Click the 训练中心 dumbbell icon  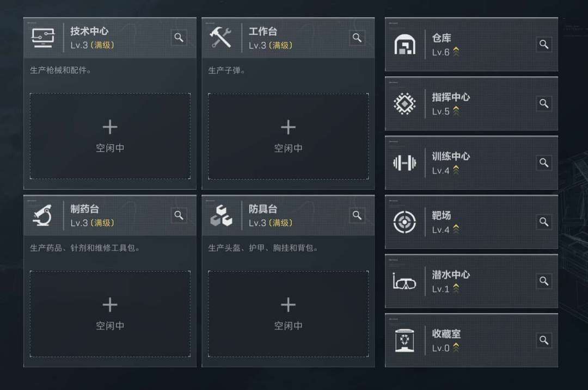[405, 163]
